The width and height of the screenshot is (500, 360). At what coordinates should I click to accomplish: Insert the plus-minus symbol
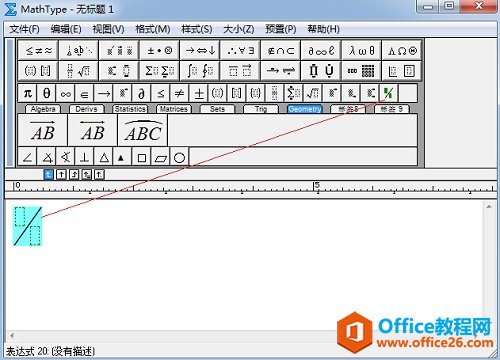pos(199,93)
